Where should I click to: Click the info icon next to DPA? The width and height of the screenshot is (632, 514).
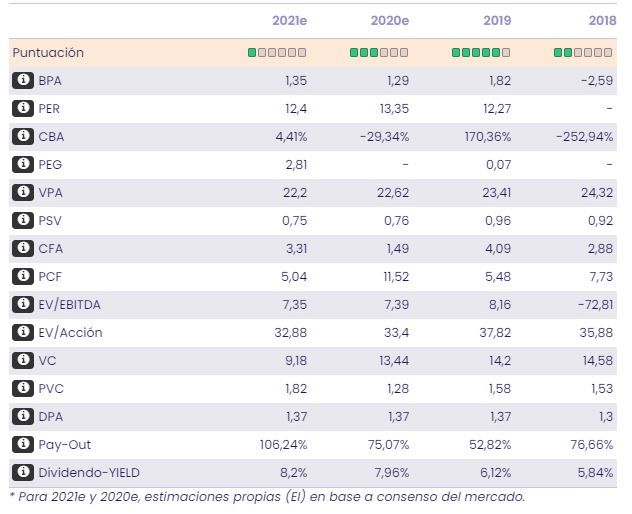pyautogui.click(x=22, y=416)
